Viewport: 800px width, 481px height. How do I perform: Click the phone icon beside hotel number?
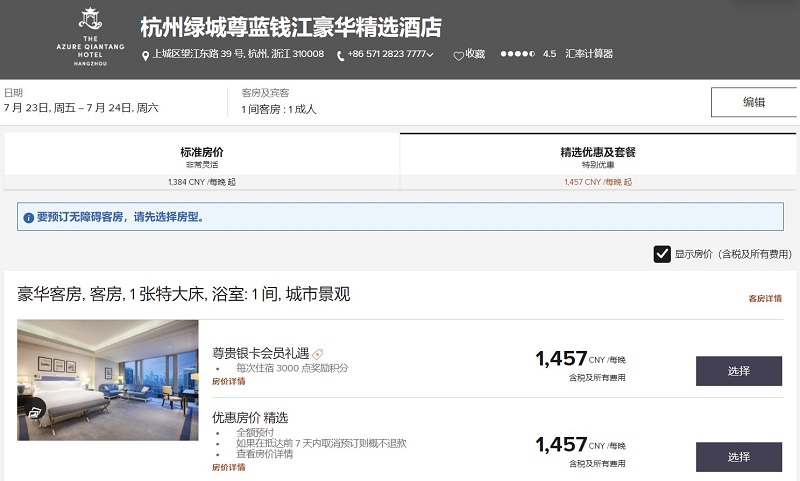pyautogui.click(x=340, y=56)
